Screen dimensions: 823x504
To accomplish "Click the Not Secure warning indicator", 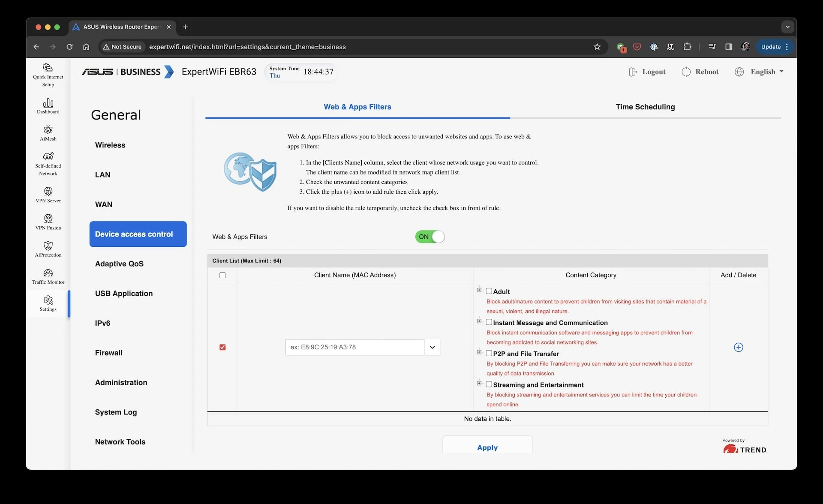I will 123,47.
